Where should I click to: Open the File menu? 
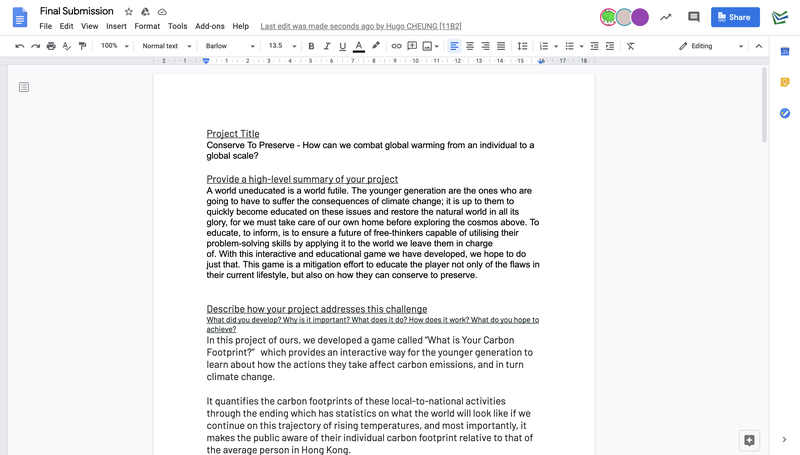[x=45, y=26]
